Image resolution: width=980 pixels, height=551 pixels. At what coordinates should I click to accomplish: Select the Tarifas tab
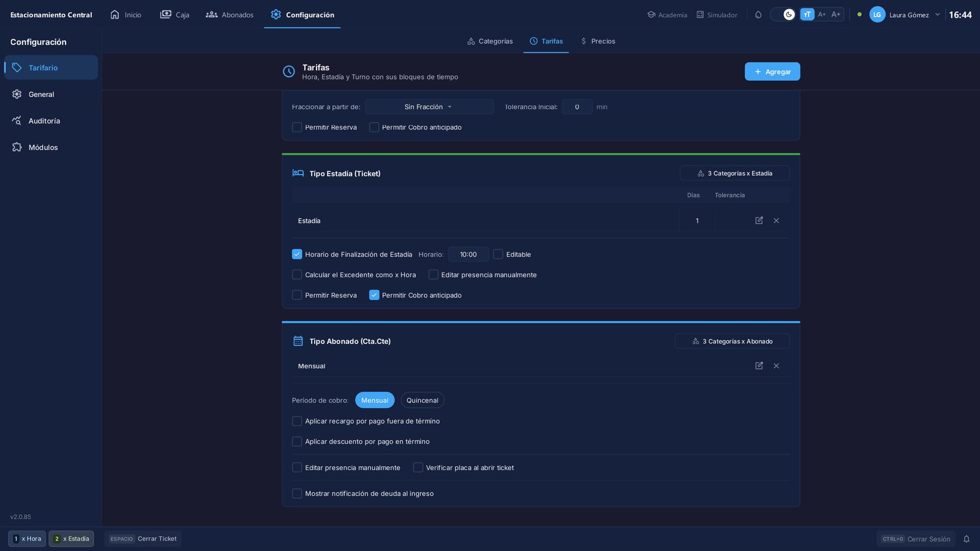pos(546,41)
